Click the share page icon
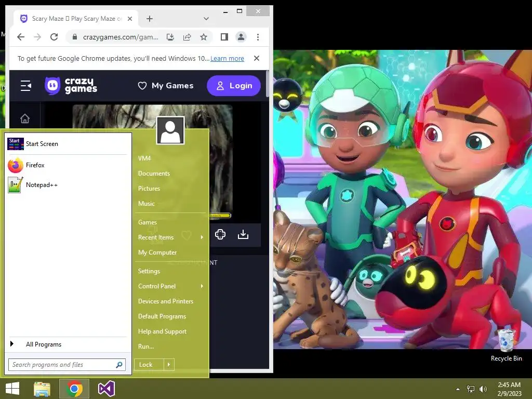Viewport: 532px width, 399px height. (x=187, y=37)
